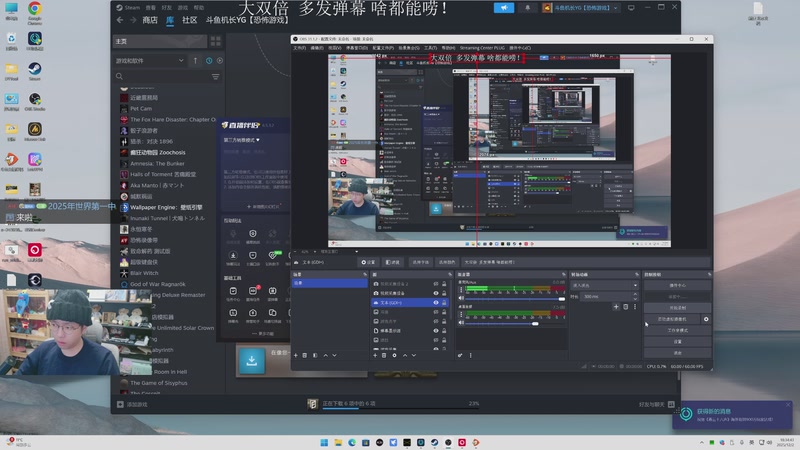800x450 pixels.
Task: Toggle lock on 视频采集设备 source
Action: pos(444,293)
